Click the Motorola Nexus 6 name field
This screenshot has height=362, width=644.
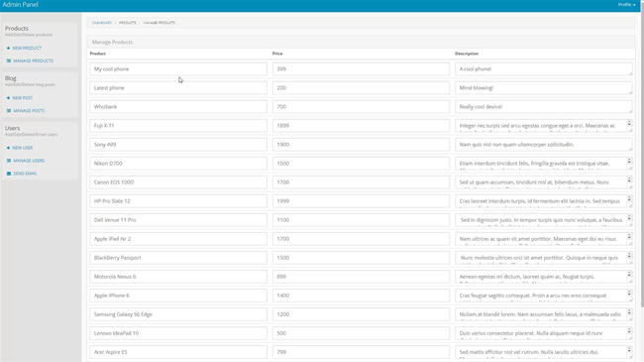178,278
